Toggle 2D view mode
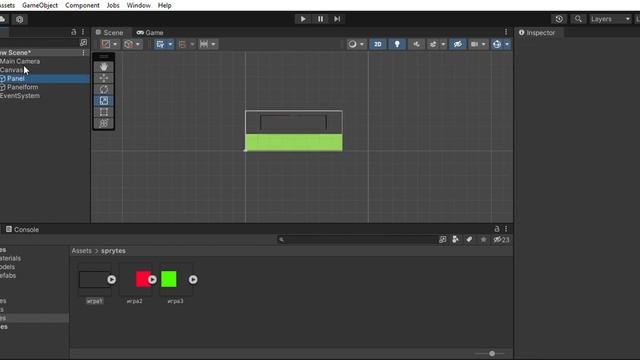Image resolution: width=640 pixels, height=360 pixels. pos(378,44)
